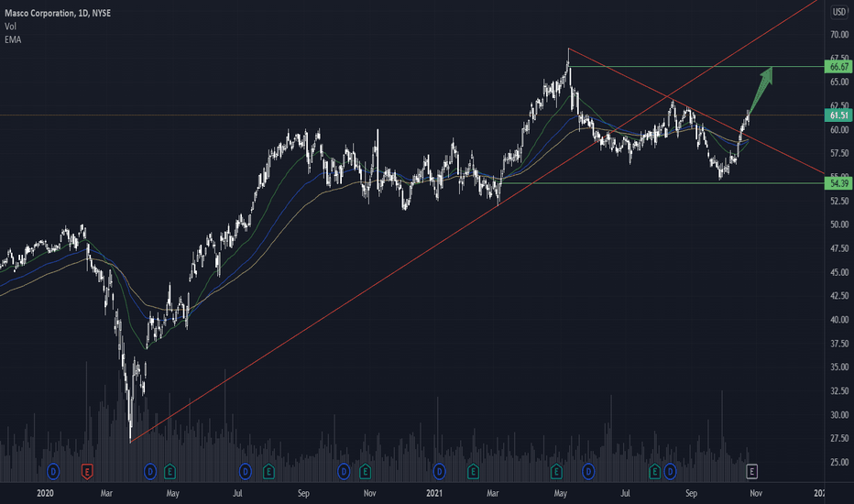Screen dimensions: 854x504
Task: Click the 66.67 green price label
Action: click(x=838, y=67)
